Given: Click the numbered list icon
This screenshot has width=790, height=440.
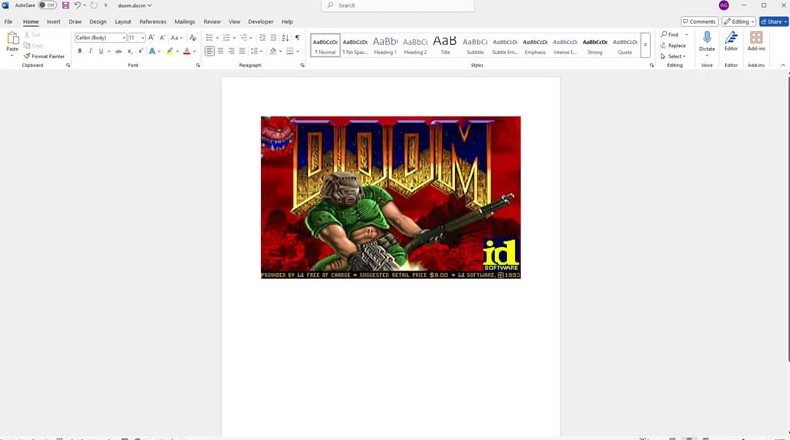Looking at the screenshot, I should pyautogui.click(x=226, y=38).
